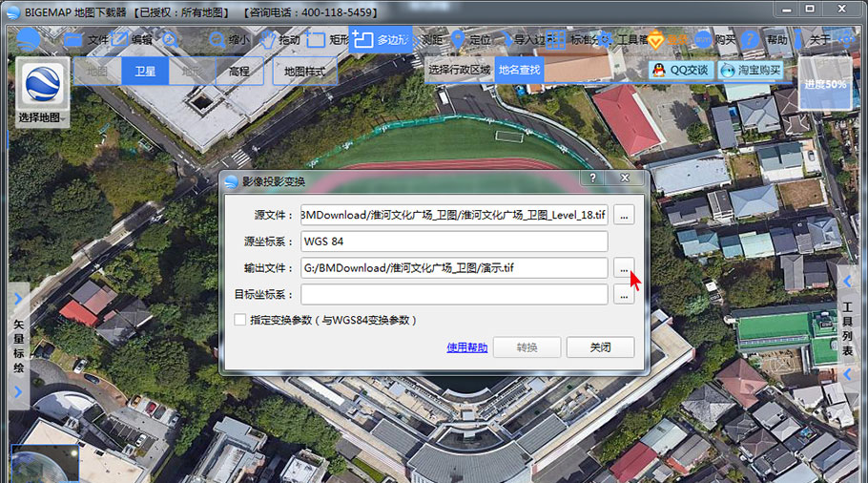Toggle the 指定变换参数 checkbox
Viewport: 868px width, 483px height.
(x=239, y=320)
